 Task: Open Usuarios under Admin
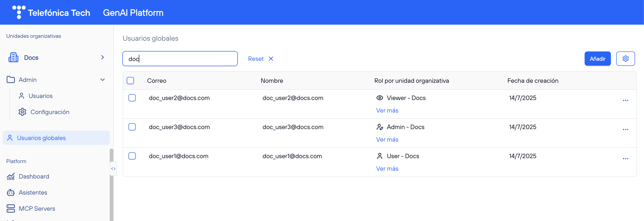tap(40, 96)
